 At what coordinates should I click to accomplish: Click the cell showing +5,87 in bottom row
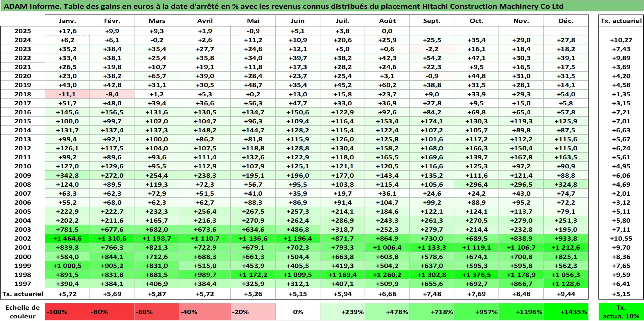(157, 294)
